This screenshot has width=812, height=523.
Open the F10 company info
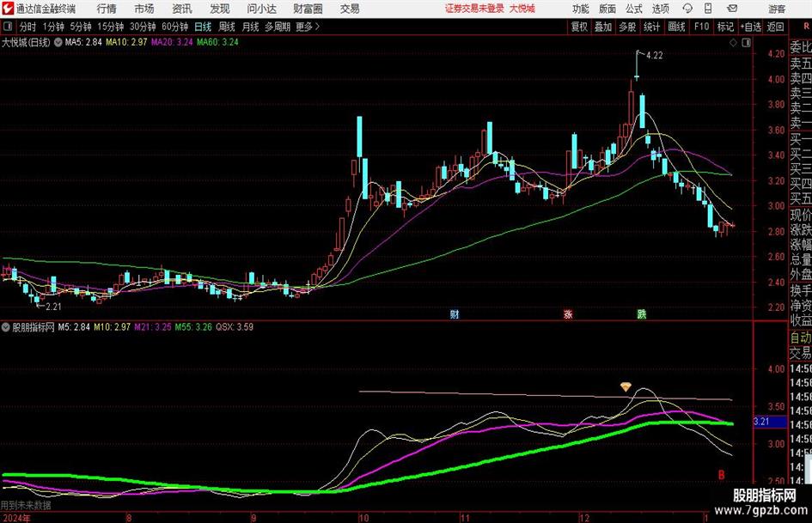(702, 27)
